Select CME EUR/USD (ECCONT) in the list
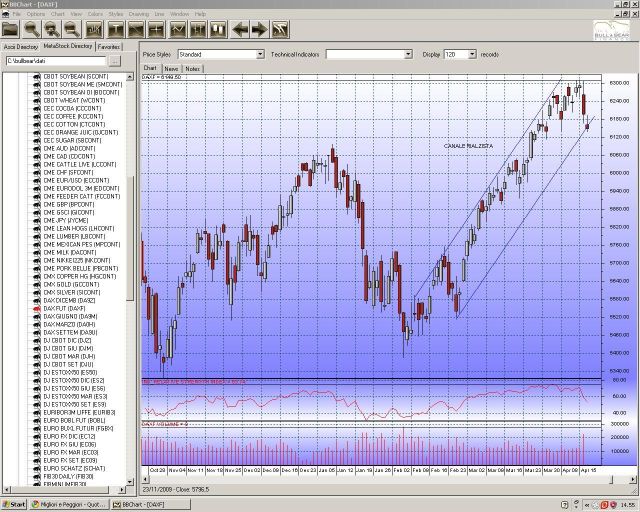This screenshot has height=512, width=640. 76,180
